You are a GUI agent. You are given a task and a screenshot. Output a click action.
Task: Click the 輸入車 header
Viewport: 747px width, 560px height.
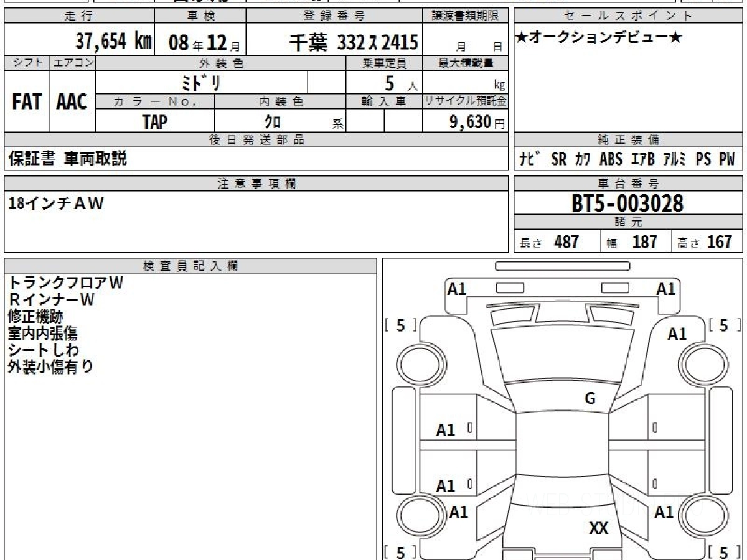(x=384, y=101)
